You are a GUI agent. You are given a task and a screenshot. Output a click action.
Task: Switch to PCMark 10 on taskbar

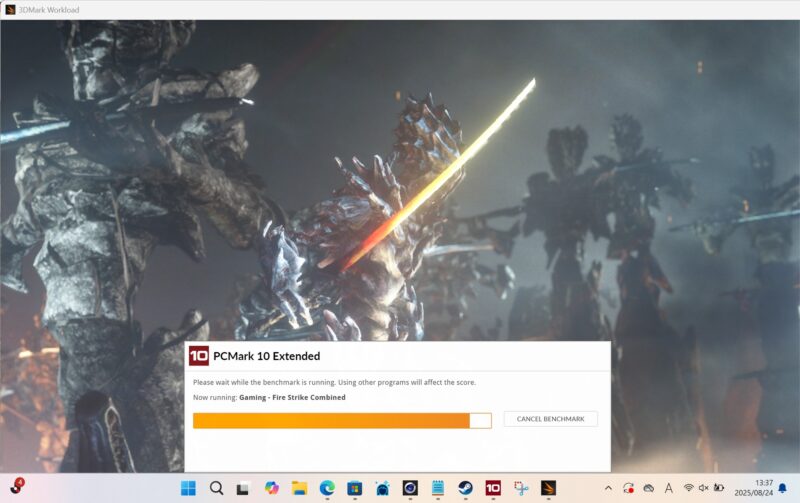[493, 488]
